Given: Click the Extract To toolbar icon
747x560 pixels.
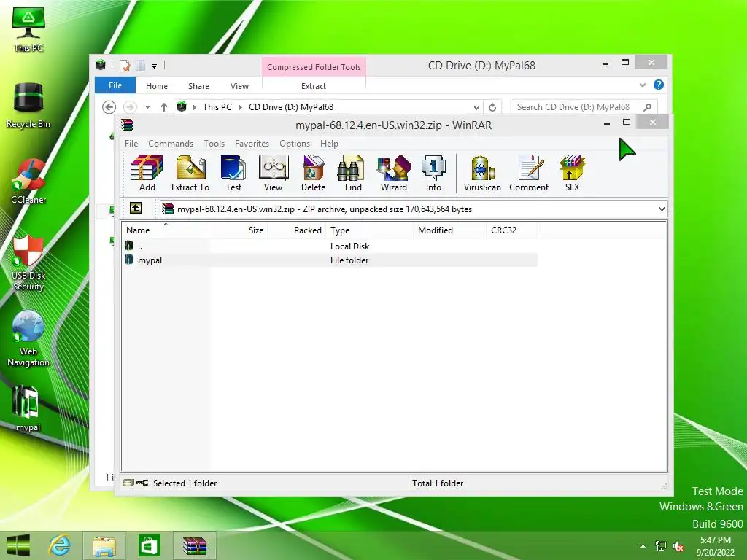Looking at the screenshot, I should tap(190, 174).
